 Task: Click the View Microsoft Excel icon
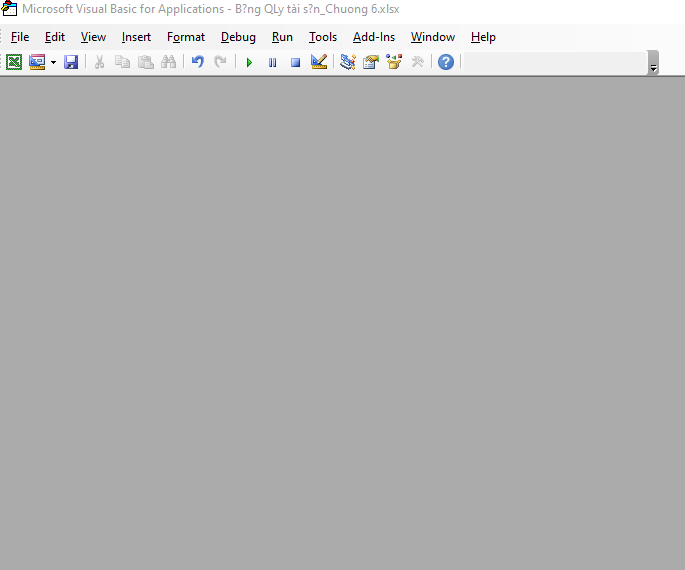coord(14,62)
